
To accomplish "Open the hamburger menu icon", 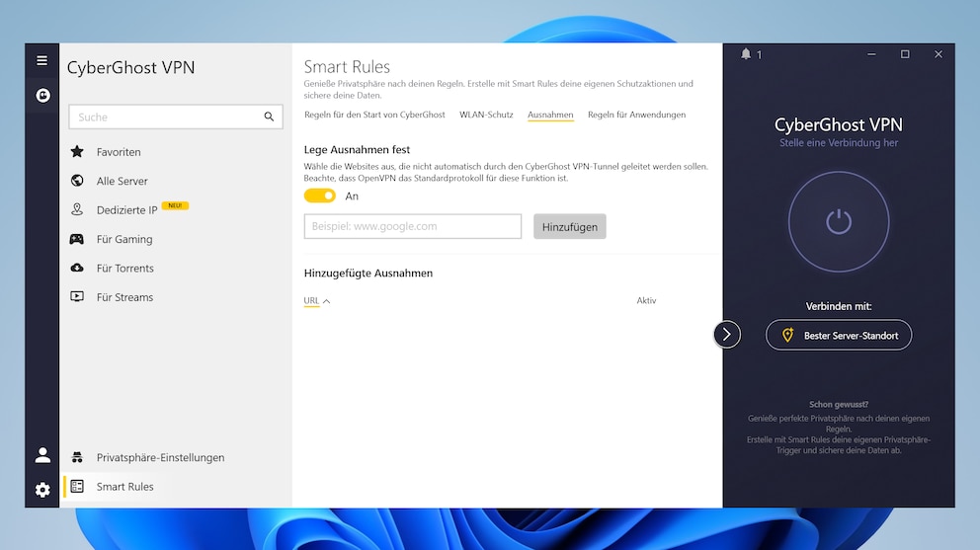I will [x=41, y=60].
